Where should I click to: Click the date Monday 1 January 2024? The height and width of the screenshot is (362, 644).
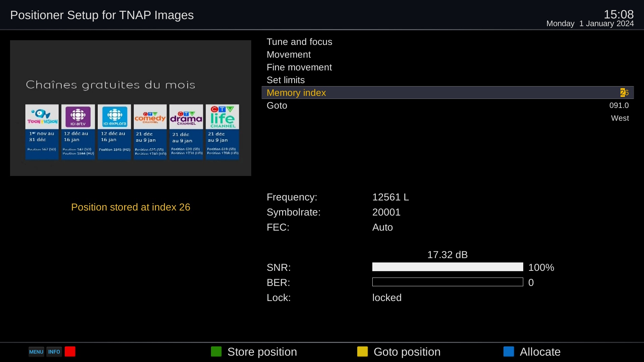pos(590,23)
